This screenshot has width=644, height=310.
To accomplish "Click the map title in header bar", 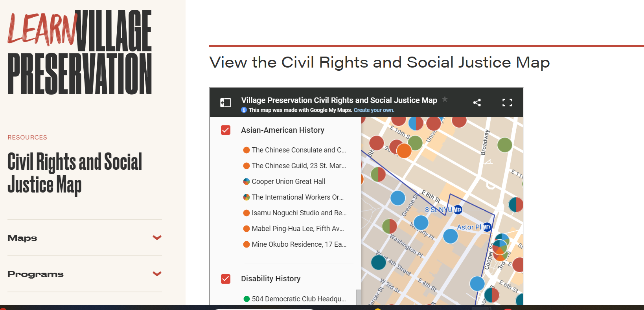I will coord(339,100).
